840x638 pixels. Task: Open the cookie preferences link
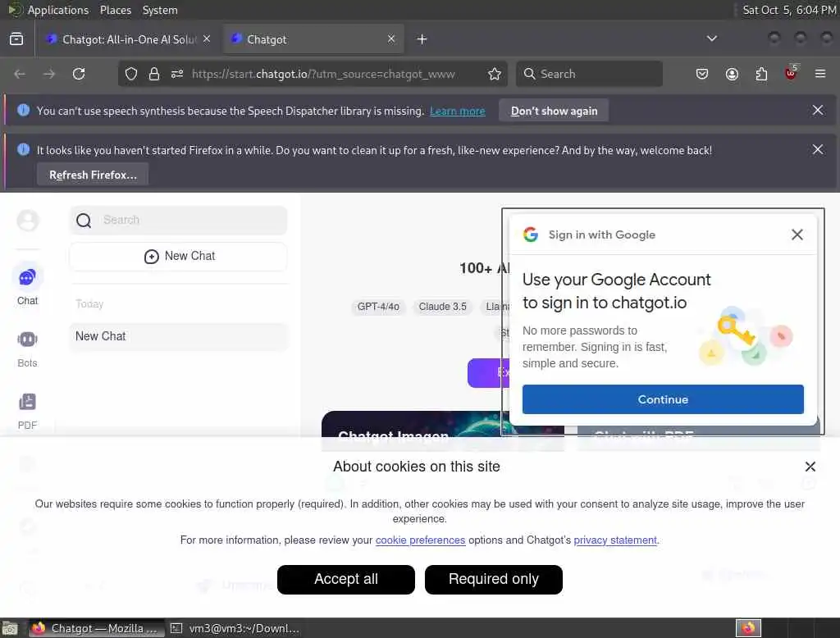(420, 540)
